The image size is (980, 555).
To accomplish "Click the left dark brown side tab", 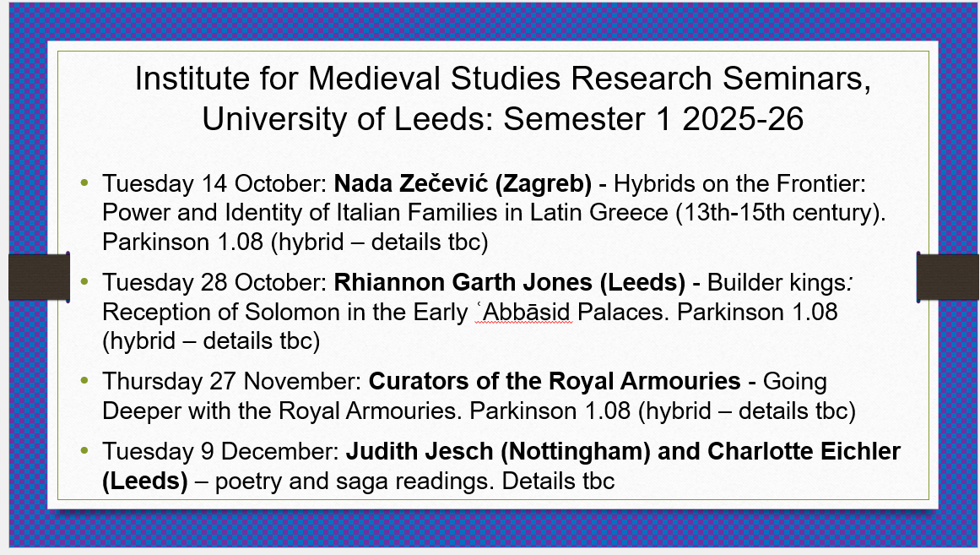I will pos(38,276).
